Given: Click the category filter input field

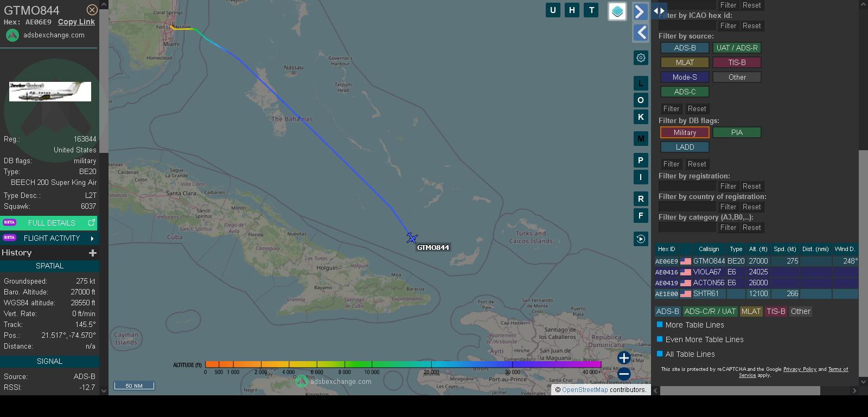Looking at the screenshot, I should 687,227.
